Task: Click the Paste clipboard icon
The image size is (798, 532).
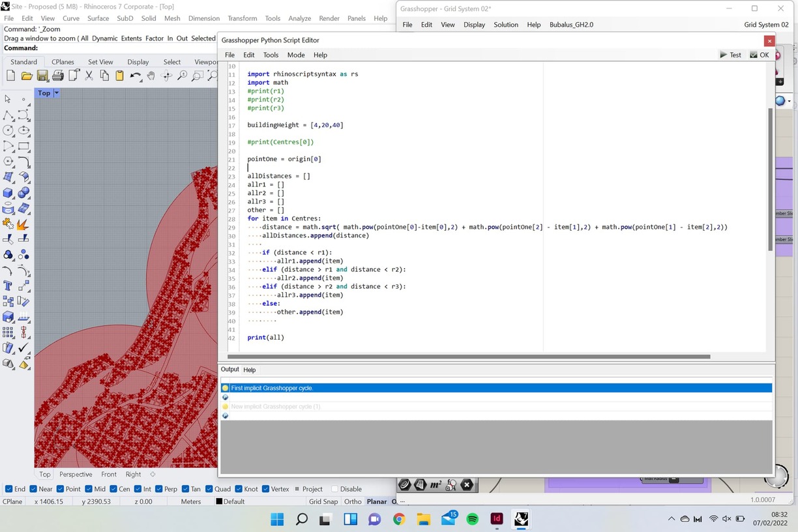Action: coord(119,76)
